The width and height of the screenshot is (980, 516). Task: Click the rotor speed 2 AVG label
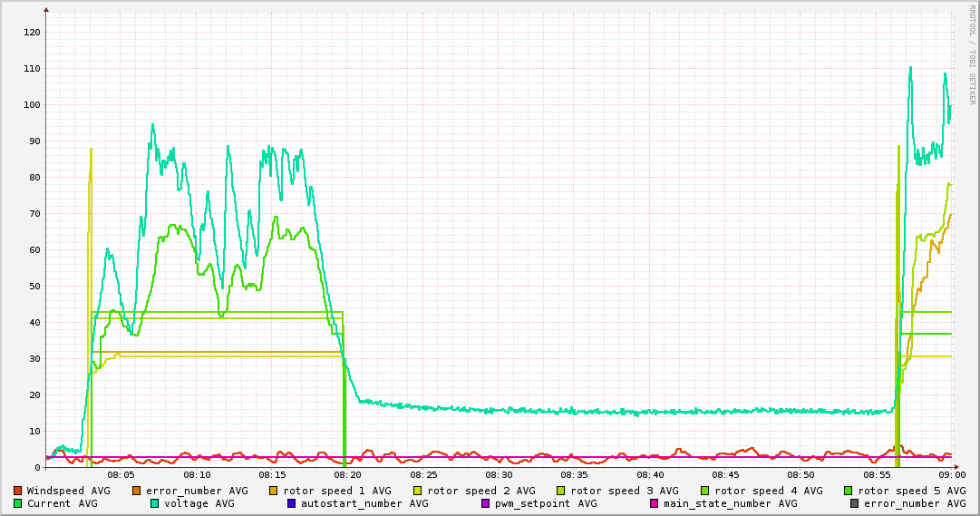tap(480, 491)
